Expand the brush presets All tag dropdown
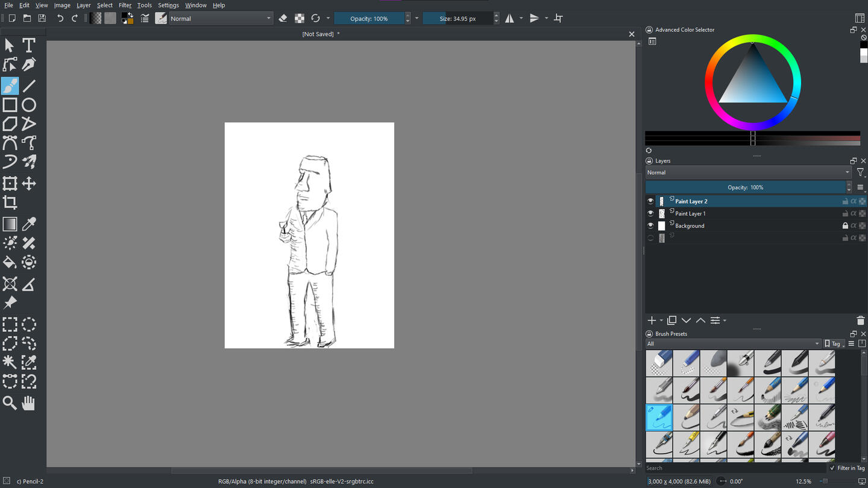 pos(733,343)
